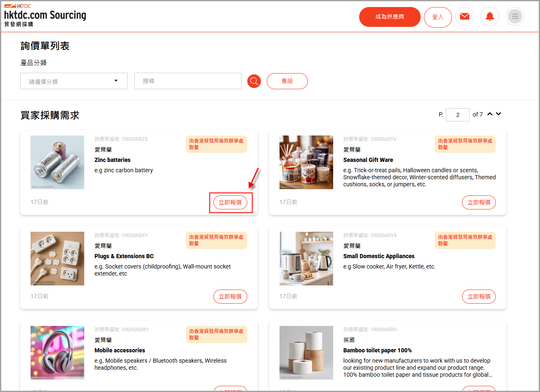Click the 英國 country label

pyautogui.click(x=349, y=340)
